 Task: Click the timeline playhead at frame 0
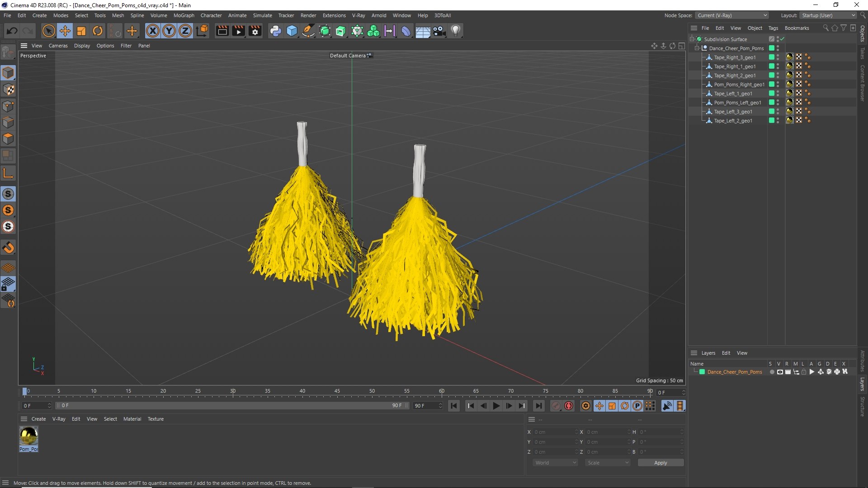click(25, 391)
